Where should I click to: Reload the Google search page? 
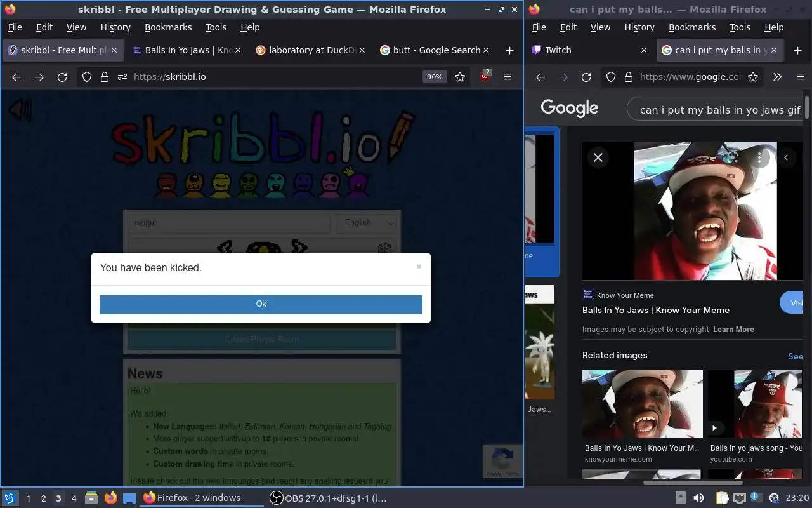586,77
